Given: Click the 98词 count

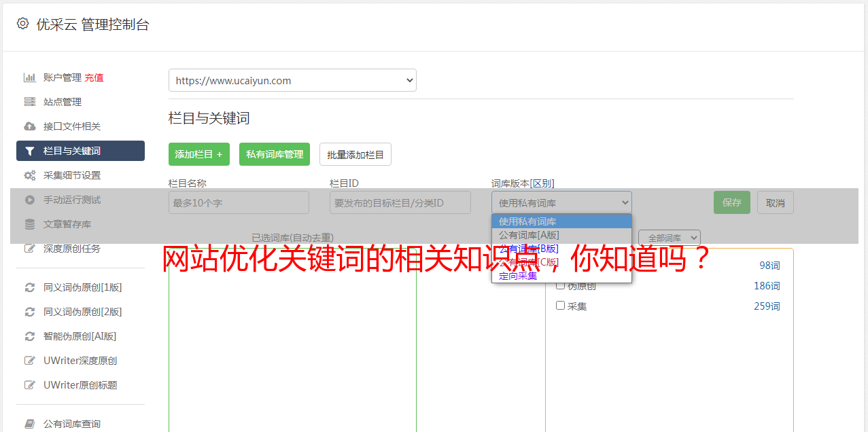Looking at the screenshot, I should tap(769, 266).
